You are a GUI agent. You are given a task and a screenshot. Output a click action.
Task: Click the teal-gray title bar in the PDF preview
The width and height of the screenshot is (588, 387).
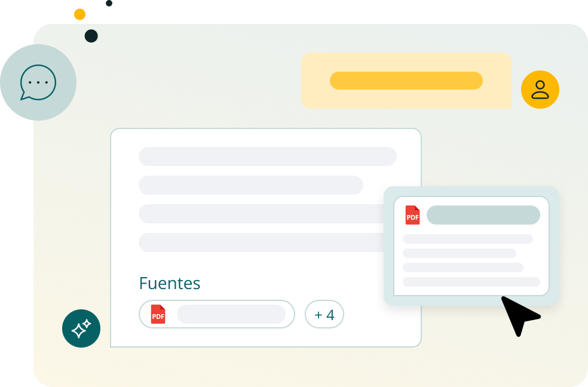click(x=483, y=215)
